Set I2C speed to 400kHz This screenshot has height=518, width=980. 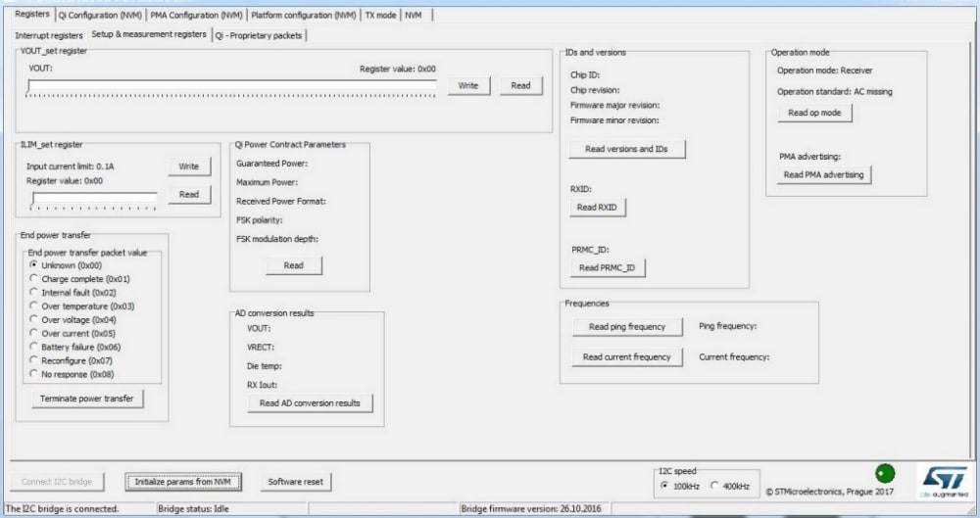click(714, 486)
